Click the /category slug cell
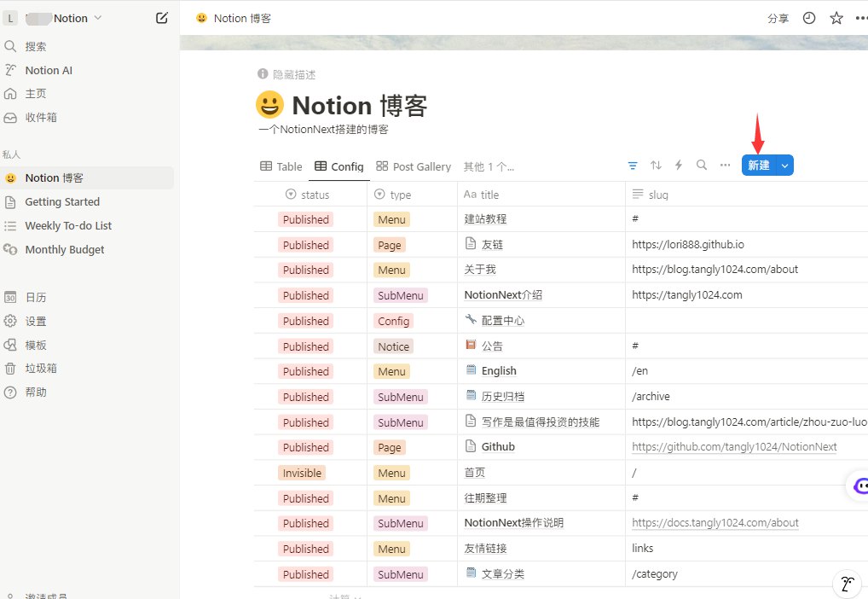 coord(747,574)
